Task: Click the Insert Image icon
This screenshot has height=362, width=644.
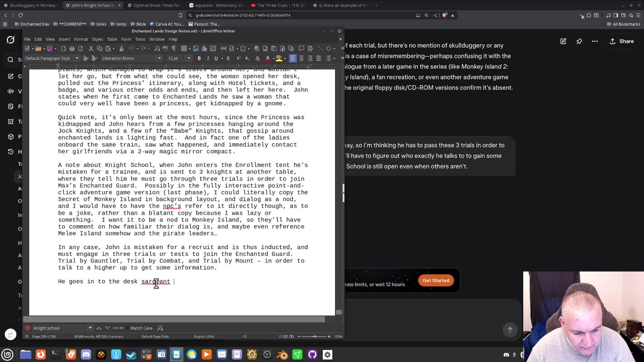Action: coord(196,48)
